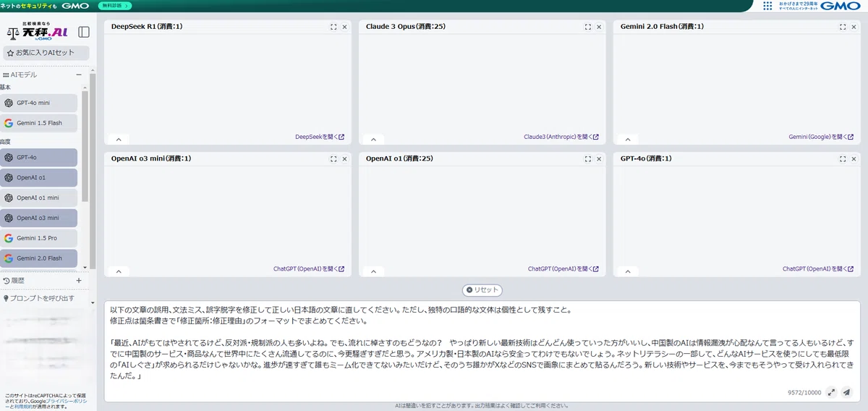The height and width of the screenshot is (411, 868).
Task: Collapse the DeepSeek R1 panel with chevron
Action: pos(119,140)
